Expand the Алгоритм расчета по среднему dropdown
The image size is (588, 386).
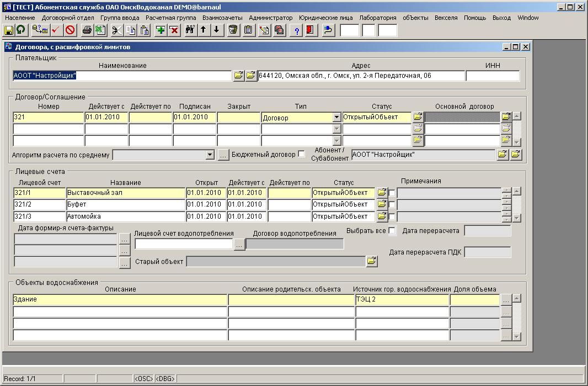click(210, 155)
